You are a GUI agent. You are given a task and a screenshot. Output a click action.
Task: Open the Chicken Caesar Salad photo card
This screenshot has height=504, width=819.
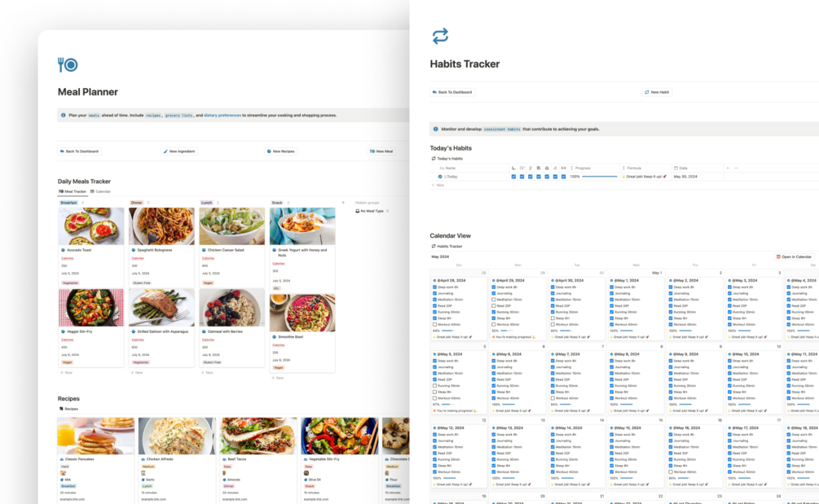pos(232,226)
